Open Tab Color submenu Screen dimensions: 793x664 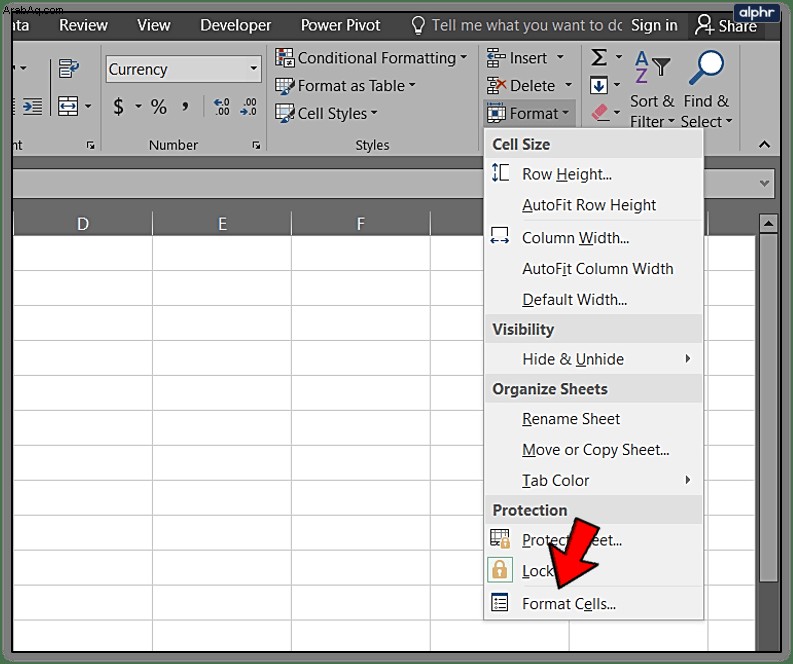[594, 480]
